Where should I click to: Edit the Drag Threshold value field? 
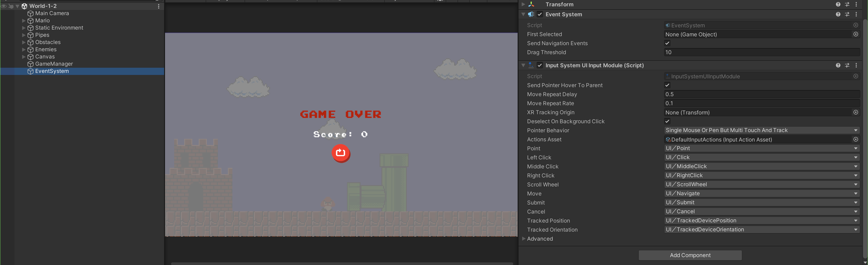[762, 52]
